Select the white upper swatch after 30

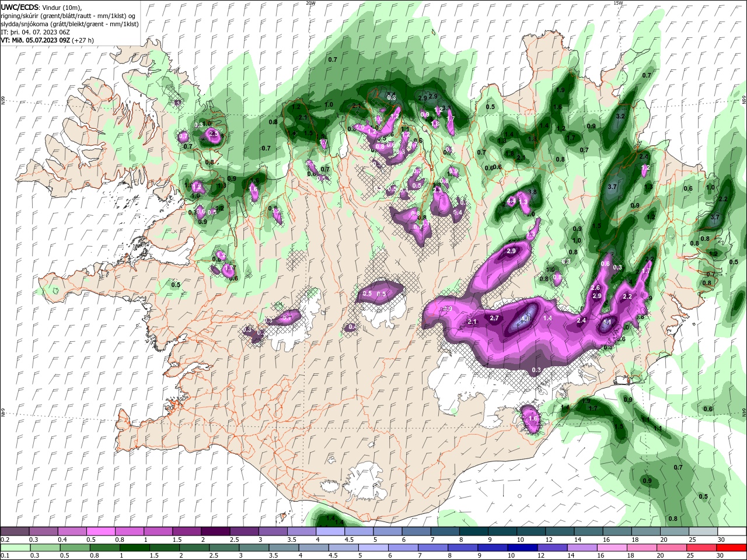[x=732, y=531]
